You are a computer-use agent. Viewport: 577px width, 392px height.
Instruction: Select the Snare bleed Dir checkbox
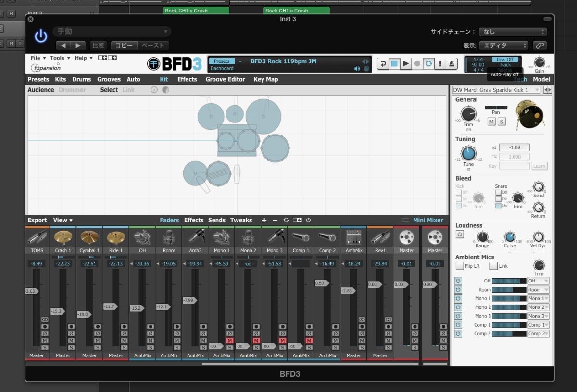498,199
